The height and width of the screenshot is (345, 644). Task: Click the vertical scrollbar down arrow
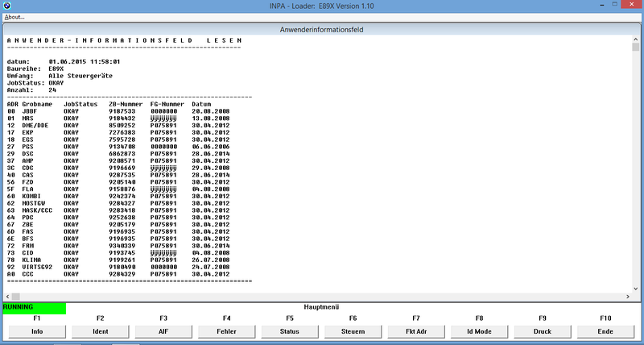point(636,289)
